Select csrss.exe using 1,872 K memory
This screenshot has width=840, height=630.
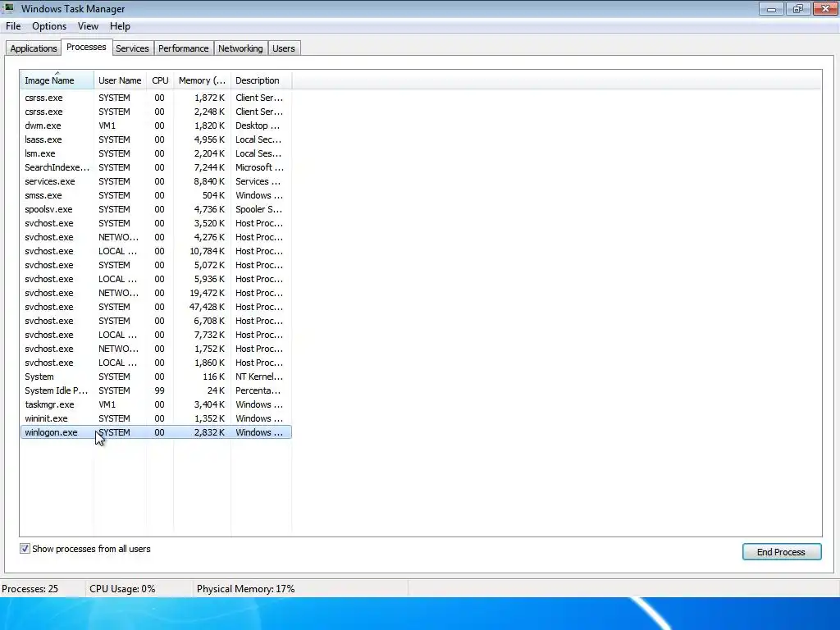tap(156, 98)
